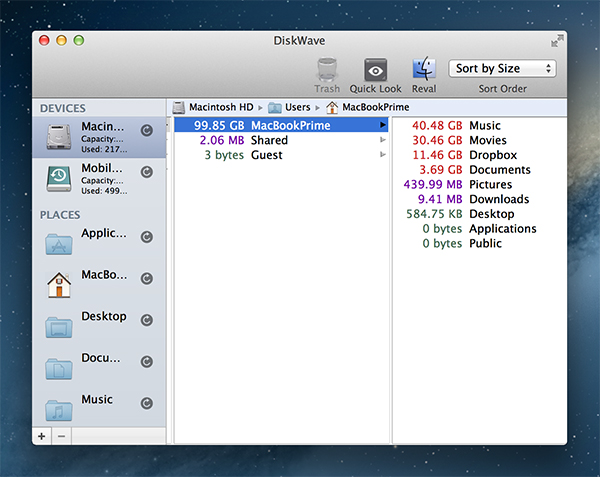Viewport: 600px width, 477px height.
Task: Select the Applications 0 bytes entry
Action: (480, 228)
